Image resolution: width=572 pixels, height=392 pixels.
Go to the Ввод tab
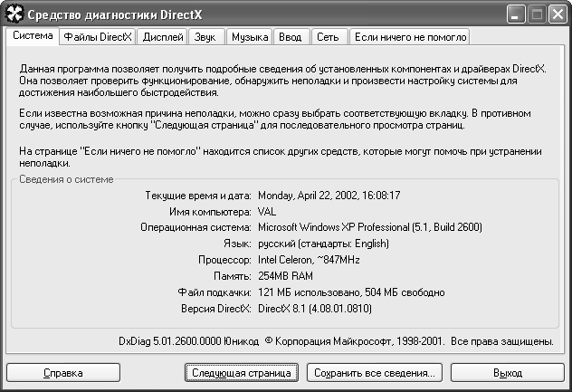click(291, 37)
